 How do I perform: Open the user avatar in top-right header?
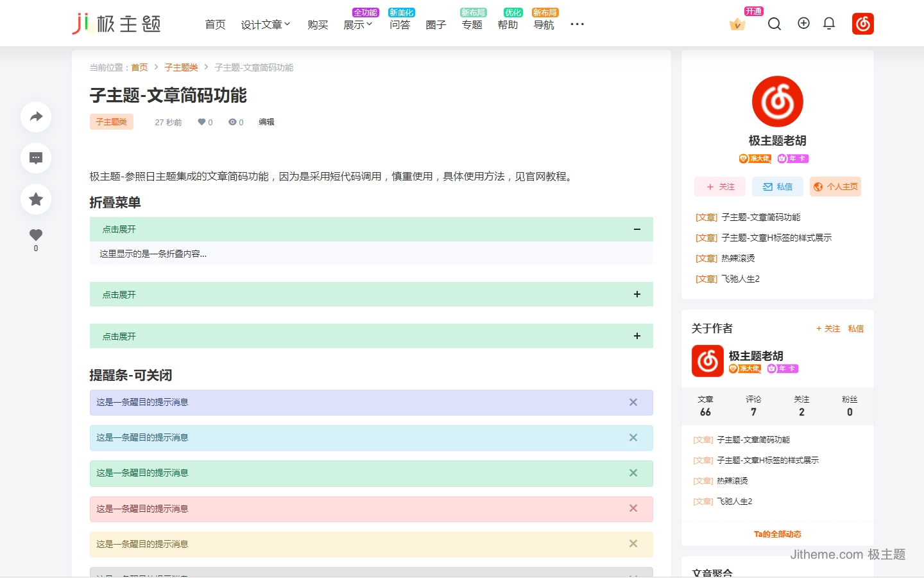[x=863, y=24]
